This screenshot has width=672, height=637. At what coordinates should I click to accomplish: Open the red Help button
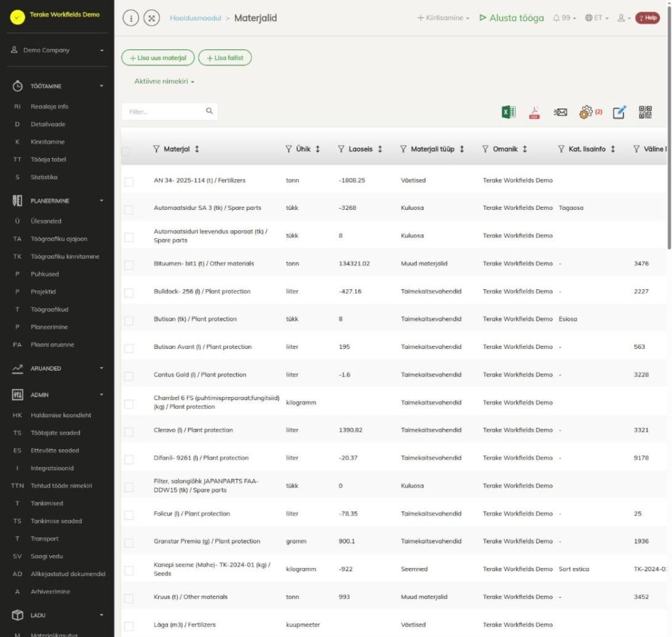pos(648,18)
